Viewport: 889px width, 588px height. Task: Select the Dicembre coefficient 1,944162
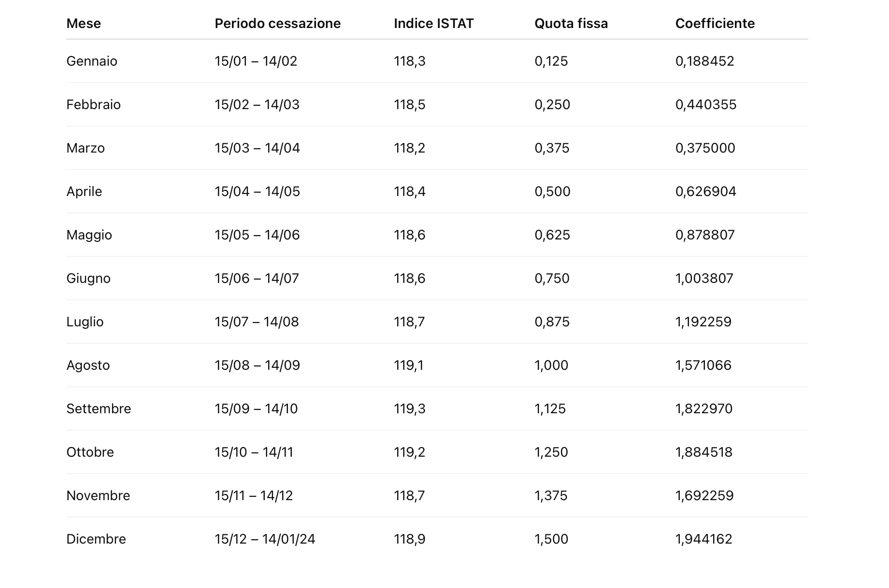coord(703,539)
